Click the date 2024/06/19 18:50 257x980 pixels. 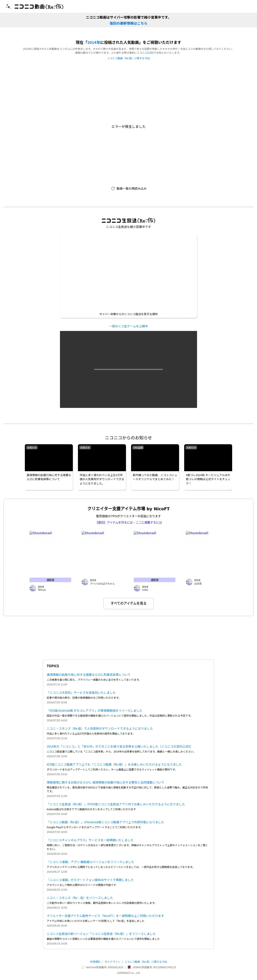pyautogui.click(x=57, y=943)
